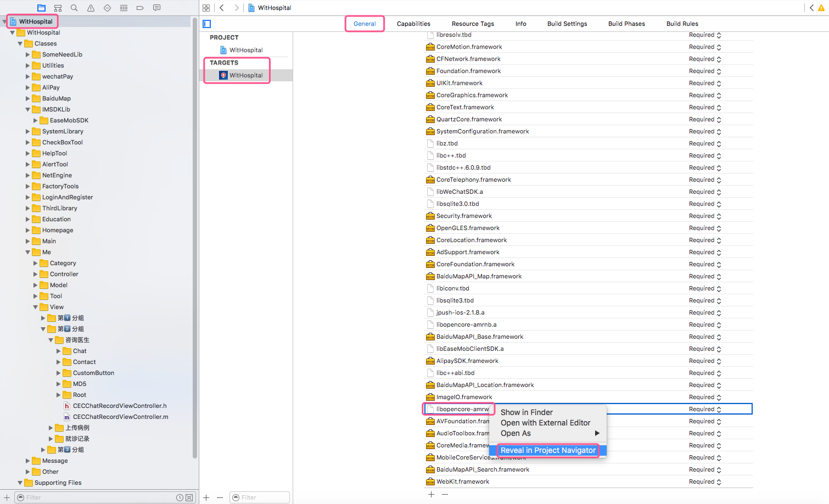Choose Show in Finder from context menu

coord(548,412)
